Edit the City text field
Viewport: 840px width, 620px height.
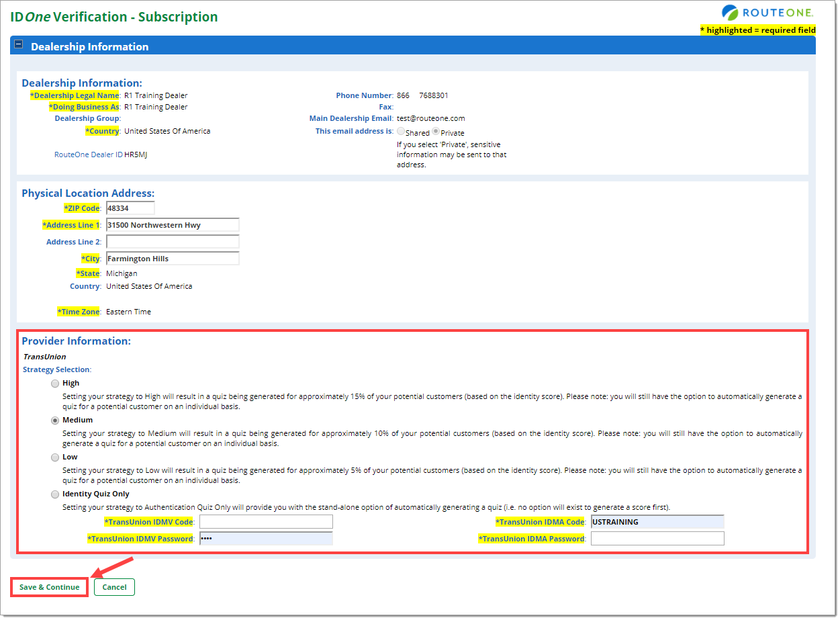pos(173,259)
